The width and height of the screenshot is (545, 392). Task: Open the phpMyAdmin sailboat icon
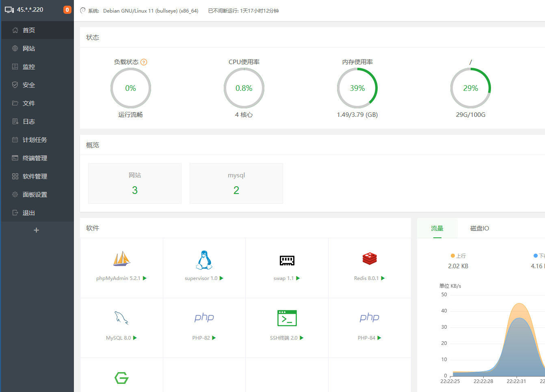[x=121, y=259]
